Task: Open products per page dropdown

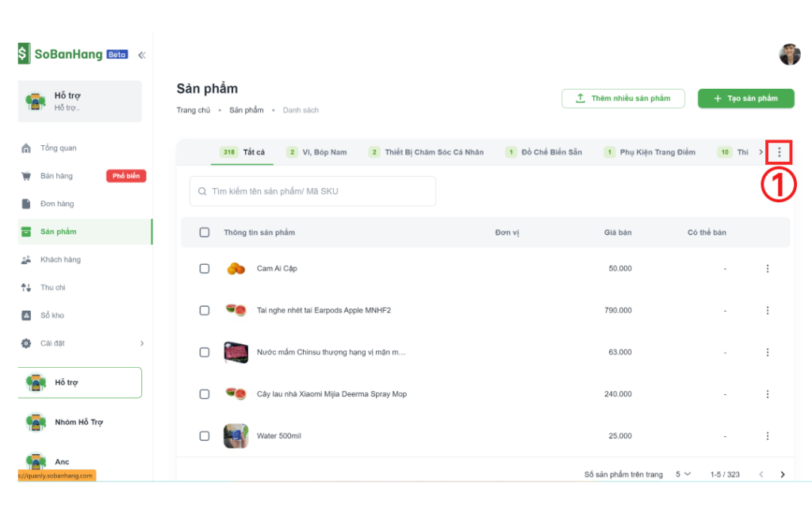Action: (x=683, y=474)
